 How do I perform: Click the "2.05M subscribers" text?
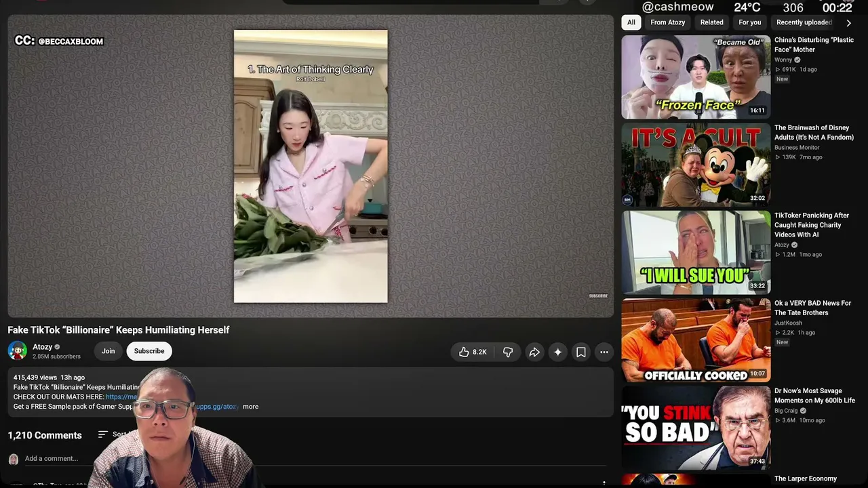[56, 357]
